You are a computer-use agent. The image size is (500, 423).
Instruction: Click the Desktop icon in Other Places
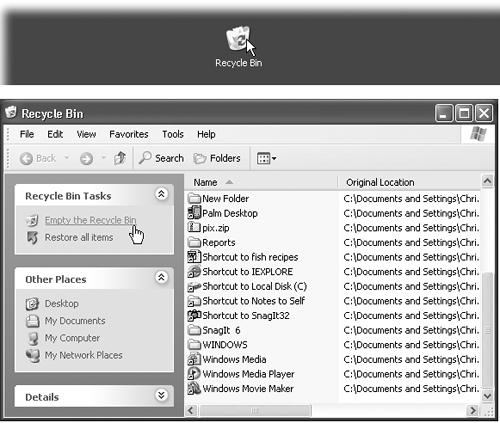pos(32,304)
